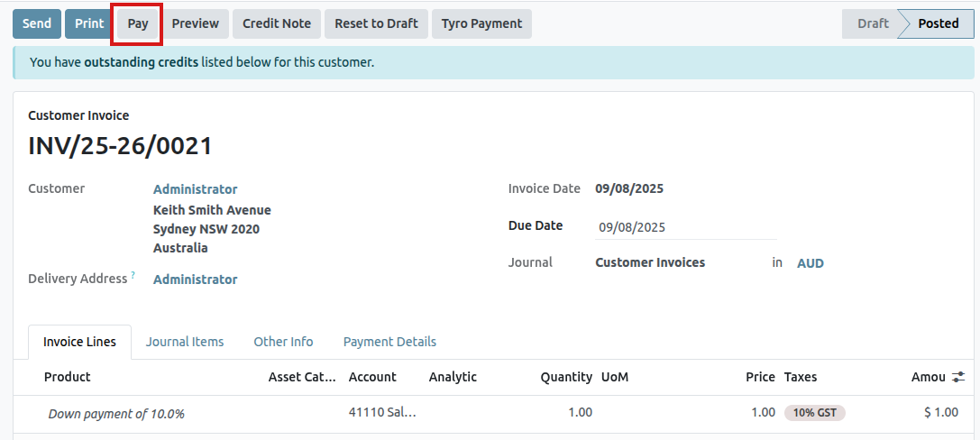Open the Other Info tab
The image size is (980, 440).
283,342
